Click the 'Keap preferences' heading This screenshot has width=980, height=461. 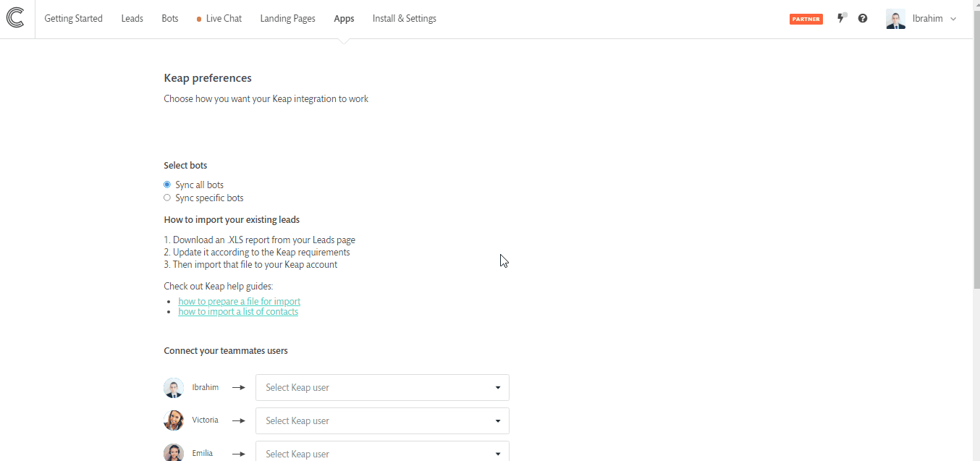tap(208, 78)
